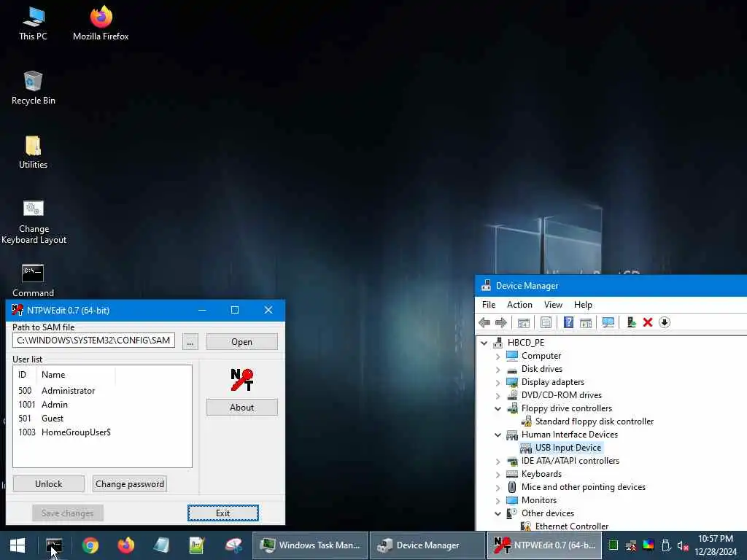Click the Update driver icon in Device Manager
Screen dimensions: 747x560
pos(631,322)
